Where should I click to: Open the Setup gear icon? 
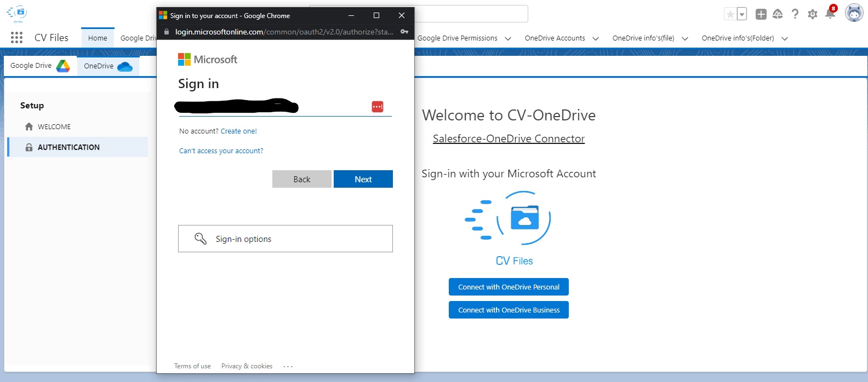(x=813, y=14)
